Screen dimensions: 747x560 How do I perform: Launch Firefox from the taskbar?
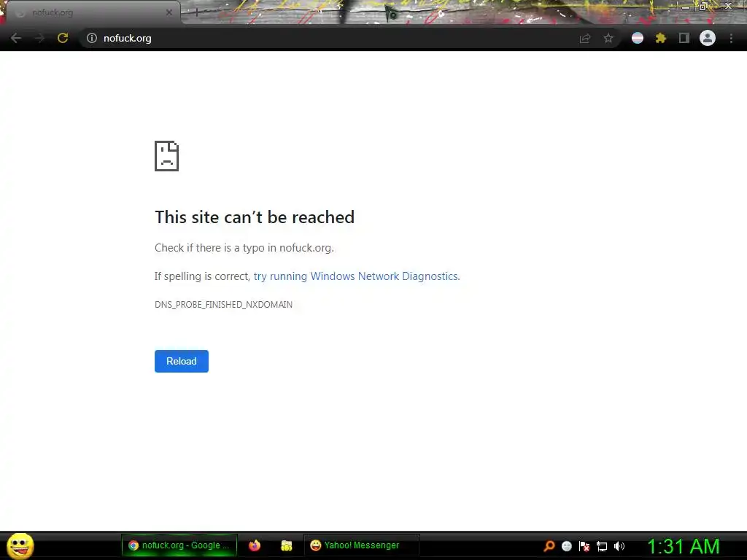255,545
